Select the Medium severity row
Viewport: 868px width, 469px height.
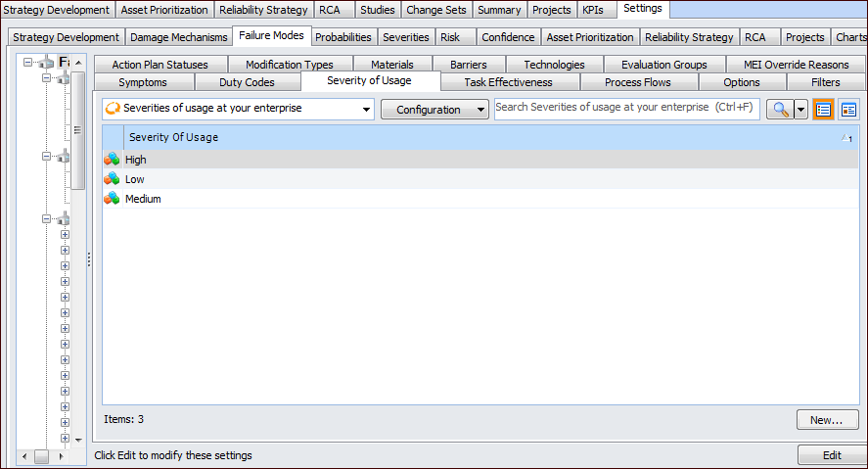tap(480, 198)
